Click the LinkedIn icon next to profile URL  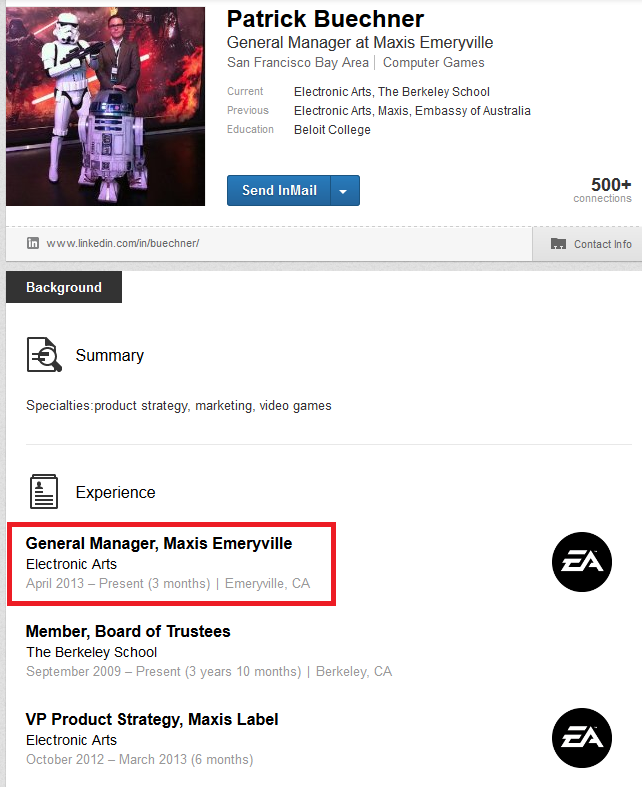coord(33,243)
